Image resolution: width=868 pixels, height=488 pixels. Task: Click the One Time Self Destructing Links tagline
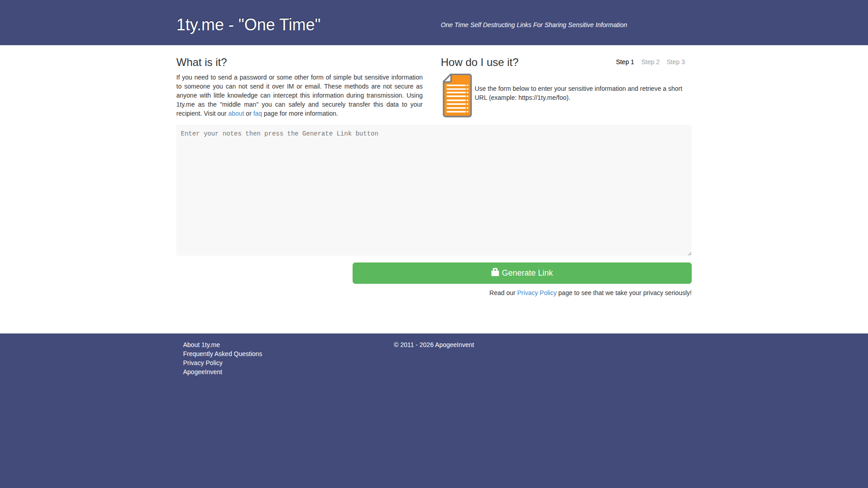pos(534,25)
